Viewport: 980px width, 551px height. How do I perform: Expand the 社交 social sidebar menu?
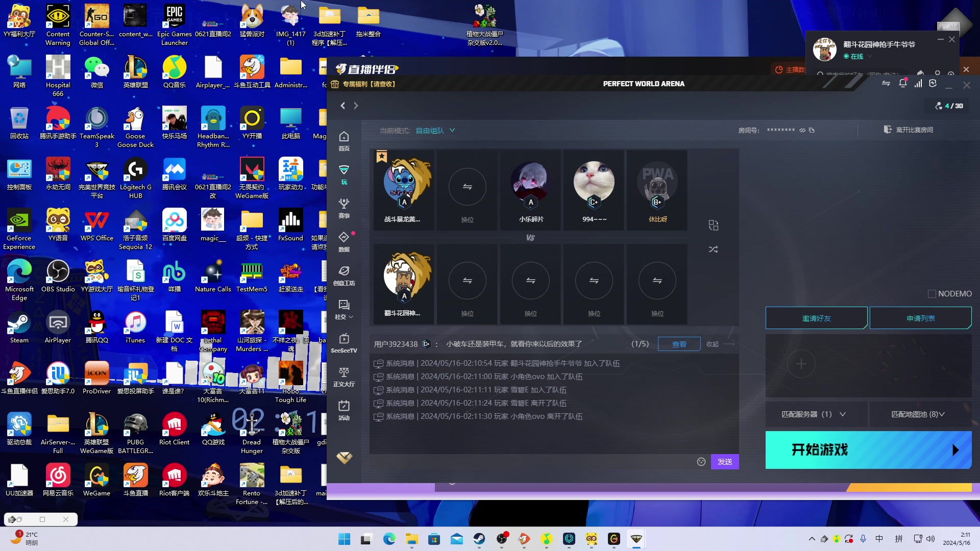pos(344,309)
